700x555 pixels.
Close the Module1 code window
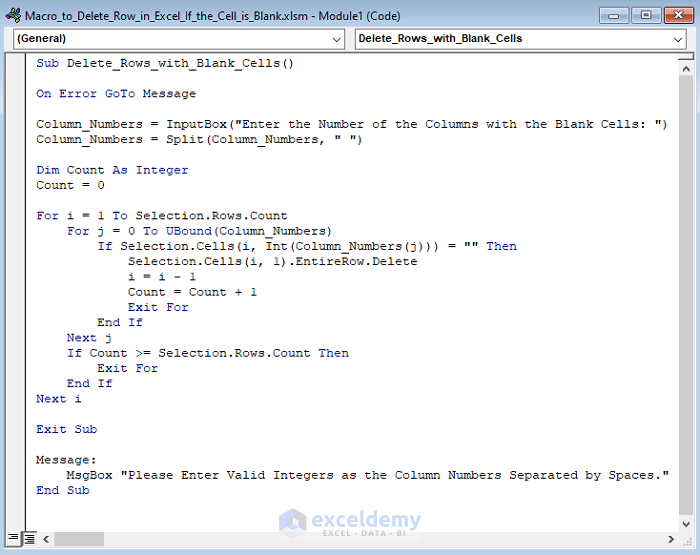click(x=679, y=16)
